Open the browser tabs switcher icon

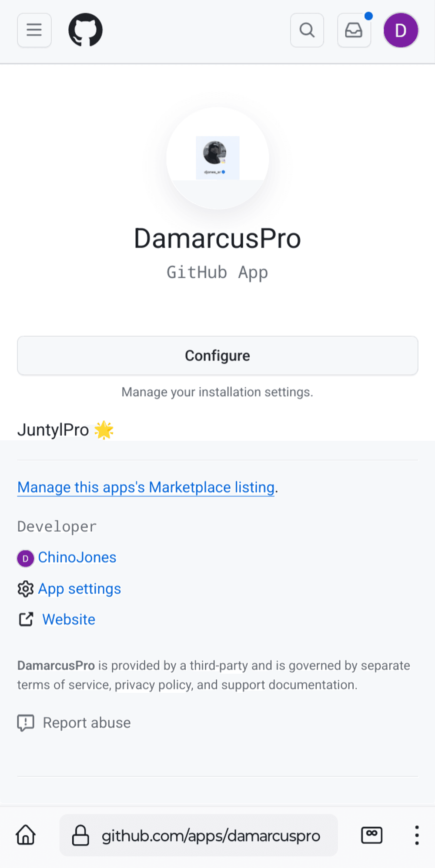(372, 835)
